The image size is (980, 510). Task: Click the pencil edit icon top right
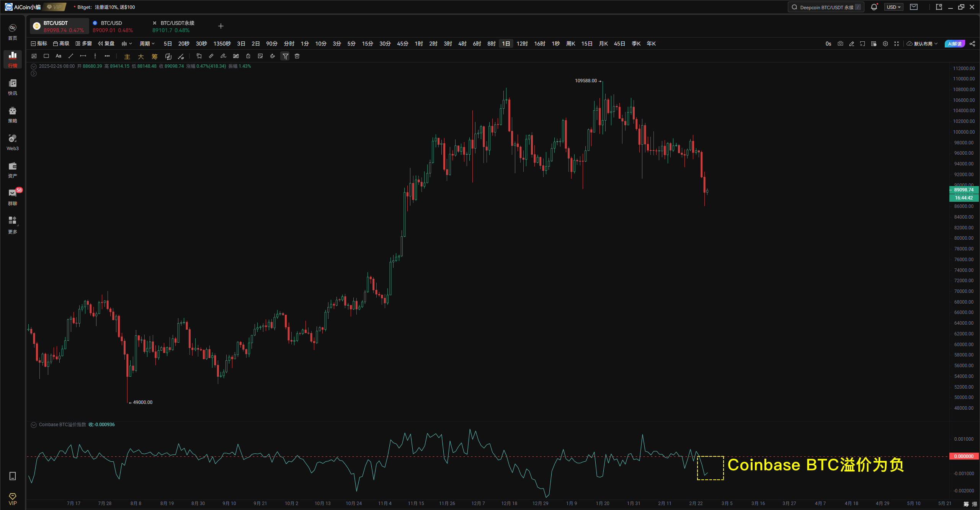pyautogui.click(x=852, y=44)
